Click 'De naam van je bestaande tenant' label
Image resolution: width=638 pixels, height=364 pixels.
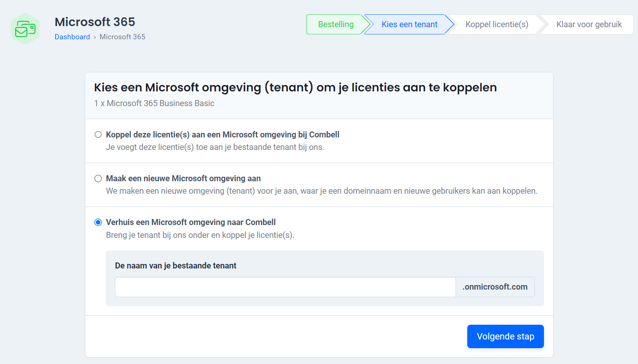(176, 265)
